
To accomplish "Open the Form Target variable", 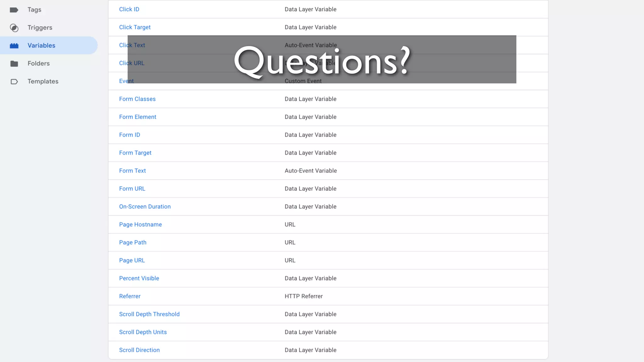I will point(135,152).
